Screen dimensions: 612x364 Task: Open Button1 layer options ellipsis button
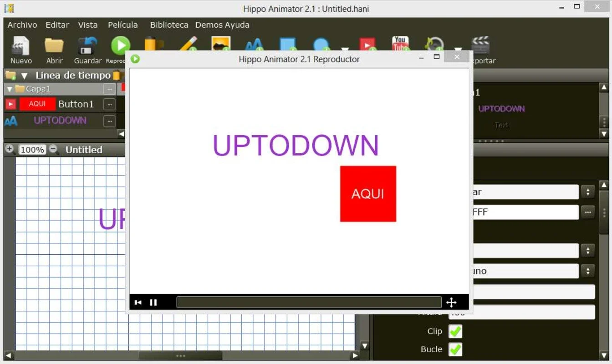click(x=109, y=105)
